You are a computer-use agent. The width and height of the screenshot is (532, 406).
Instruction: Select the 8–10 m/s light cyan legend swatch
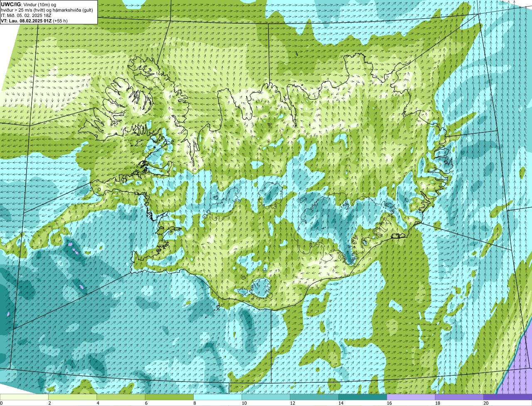218,397
